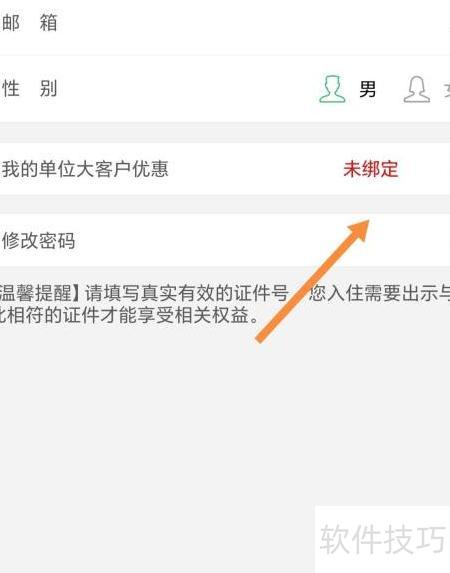Click the empty 邮箱 input area

(252, 23)
